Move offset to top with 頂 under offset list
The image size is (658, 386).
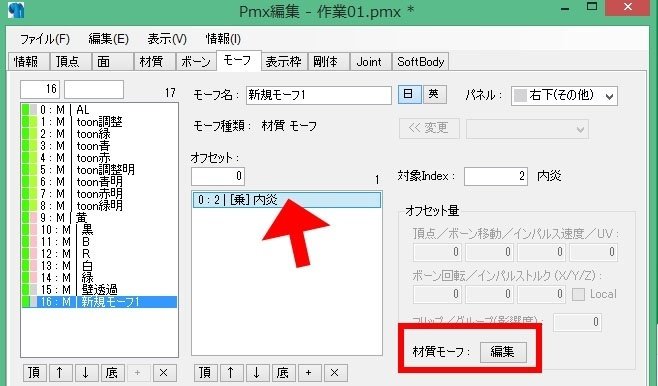pos(205,373)
